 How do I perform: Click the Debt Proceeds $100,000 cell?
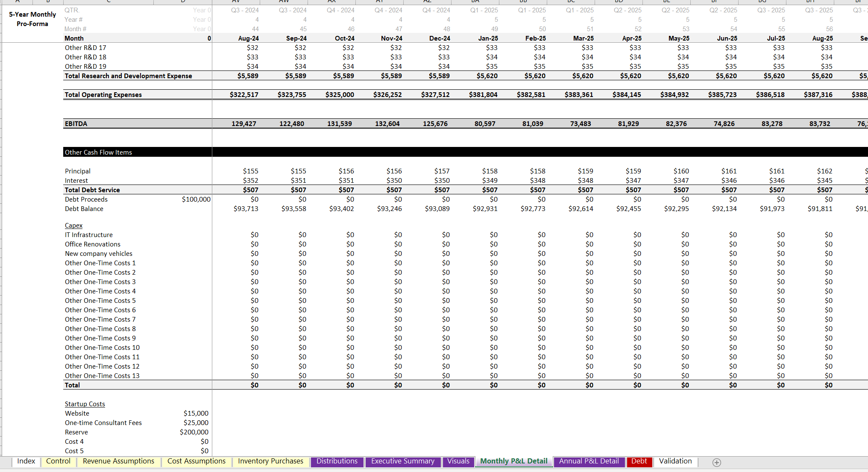tap(196, 199)
